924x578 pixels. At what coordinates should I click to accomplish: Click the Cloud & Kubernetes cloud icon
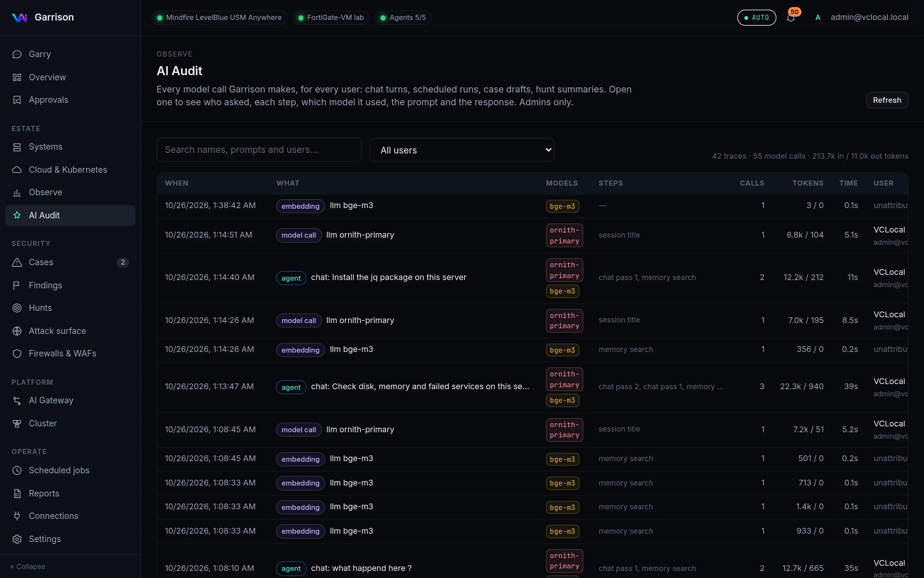[17, 170]
